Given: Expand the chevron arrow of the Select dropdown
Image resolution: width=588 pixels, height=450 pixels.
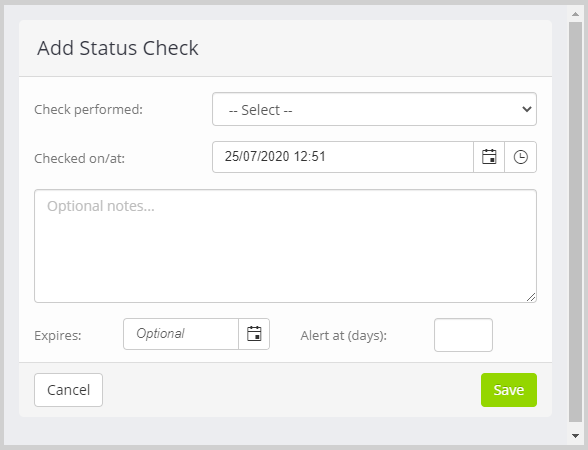Looking at the screenshot, I should point(526,109).
